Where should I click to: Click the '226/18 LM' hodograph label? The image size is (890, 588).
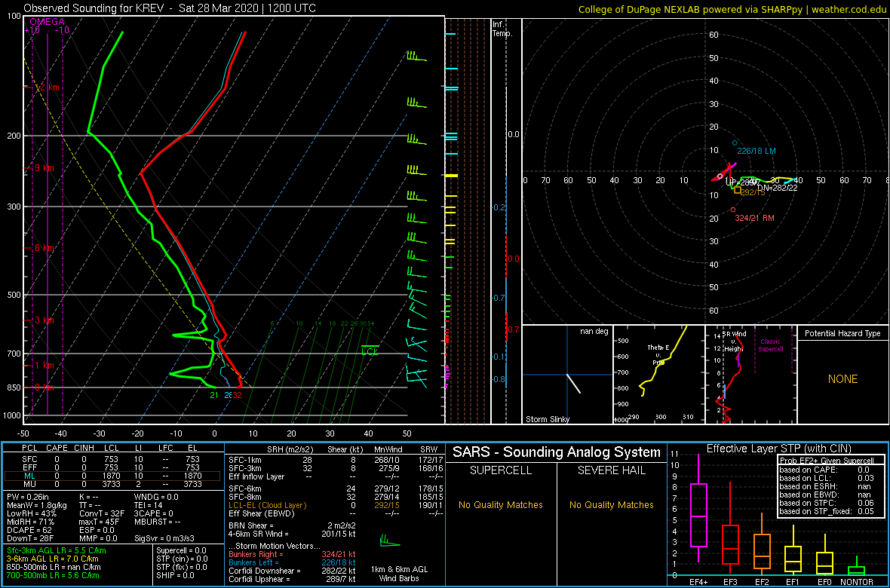(756, 151)
